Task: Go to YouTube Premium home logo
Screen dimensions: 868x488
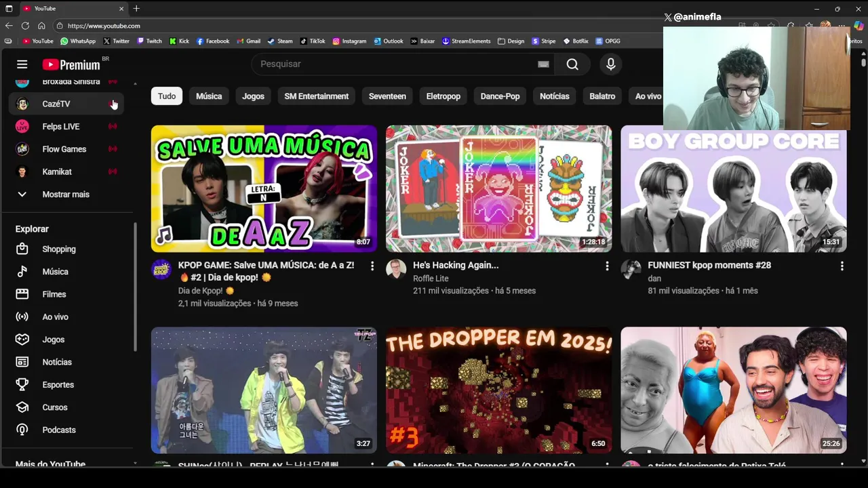Action: pos(71,64)
